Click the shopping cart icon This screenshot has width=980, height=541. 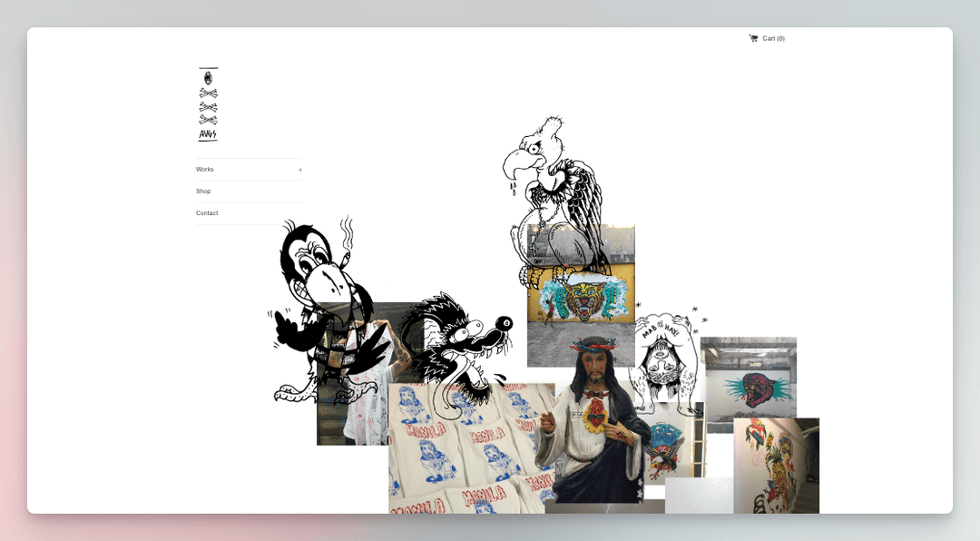(x=753, y=38)
